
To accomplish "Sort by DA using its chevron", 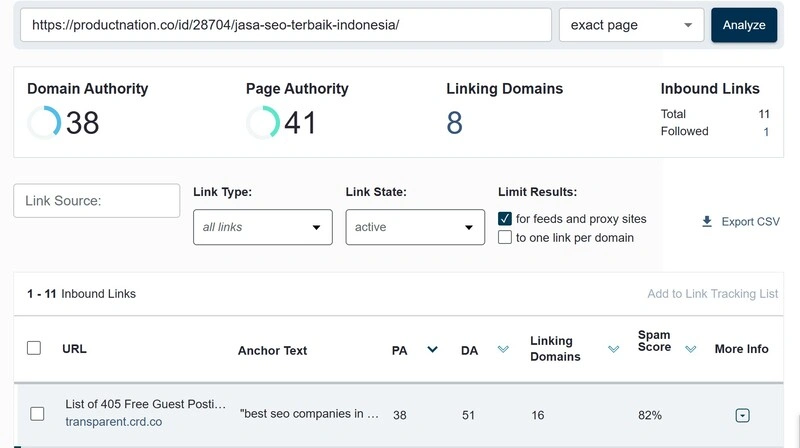I will pos(503,349).
